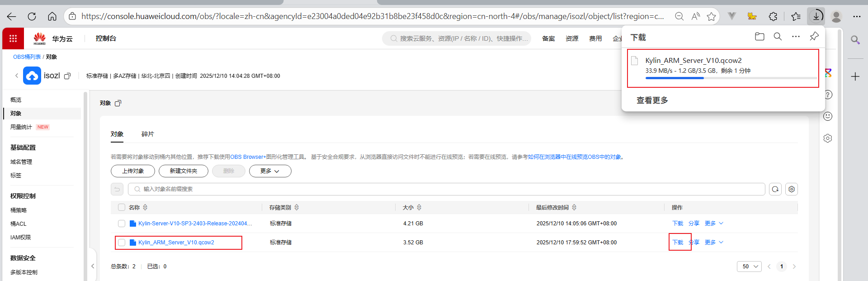Expand 更多 actions for Kylin_ARM_Server_V10.qcow2
This screenshot has height=281, width=868.
click(x=714, y=243)
